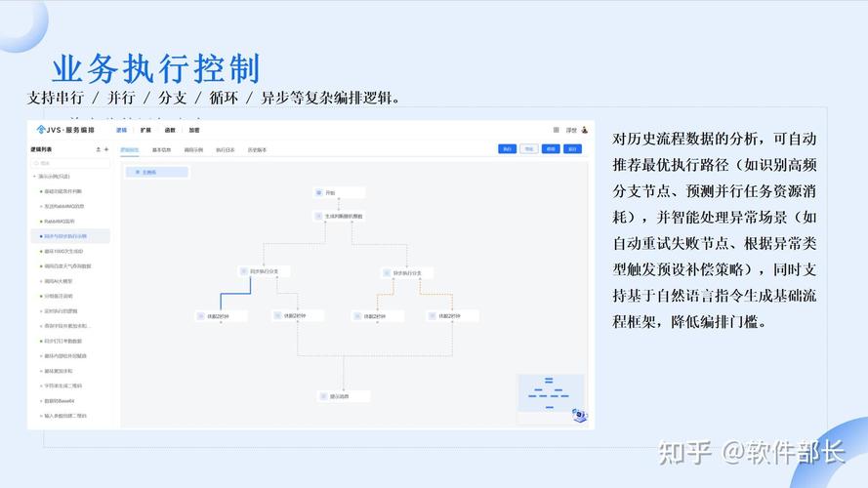Click the upload icon beside 逻辑列表
Screen dimensions: 868x488
[x=99, y=149]
